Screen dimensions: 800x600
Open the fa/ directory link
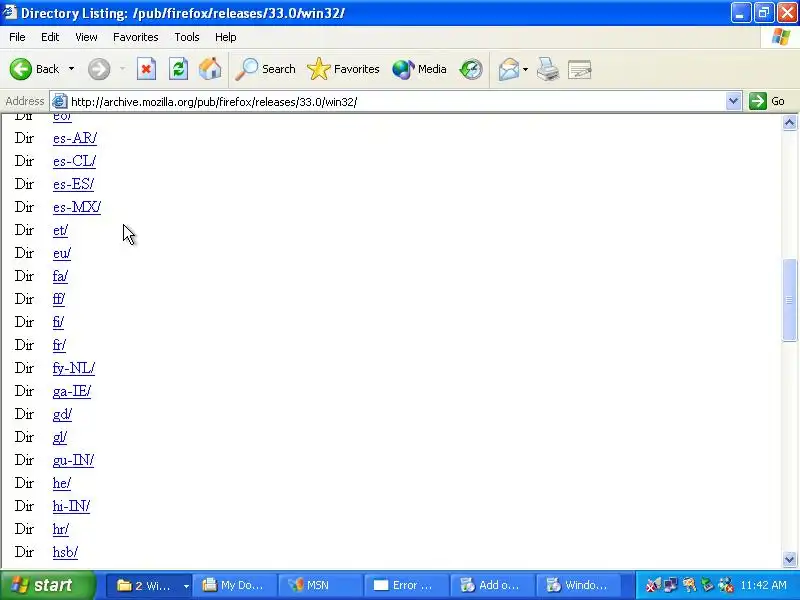tap(60, 276)
